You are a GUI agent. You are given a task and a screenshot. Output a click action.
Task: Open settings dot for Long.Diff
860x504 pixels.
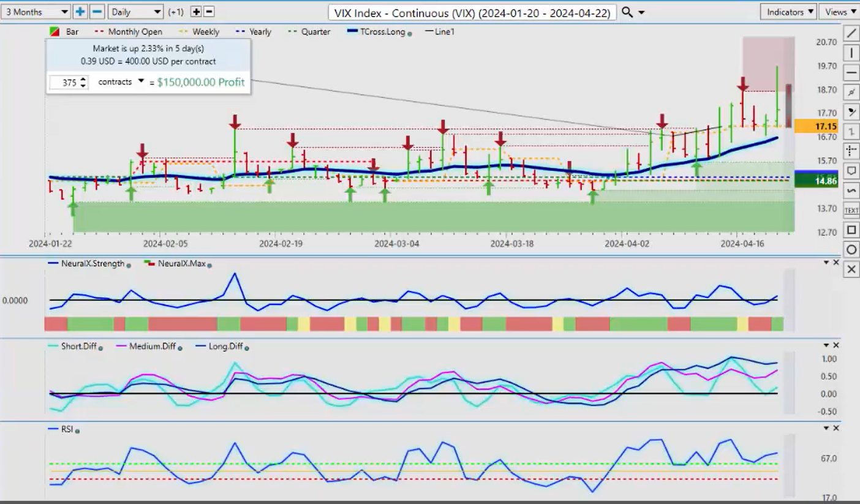coord(246,348)
